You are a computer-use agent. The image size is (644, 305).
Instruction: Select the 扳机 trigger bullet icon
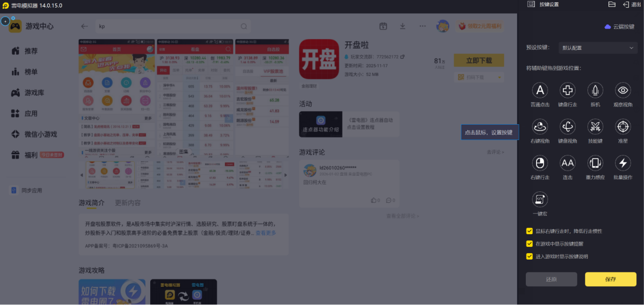pos(595,91)
